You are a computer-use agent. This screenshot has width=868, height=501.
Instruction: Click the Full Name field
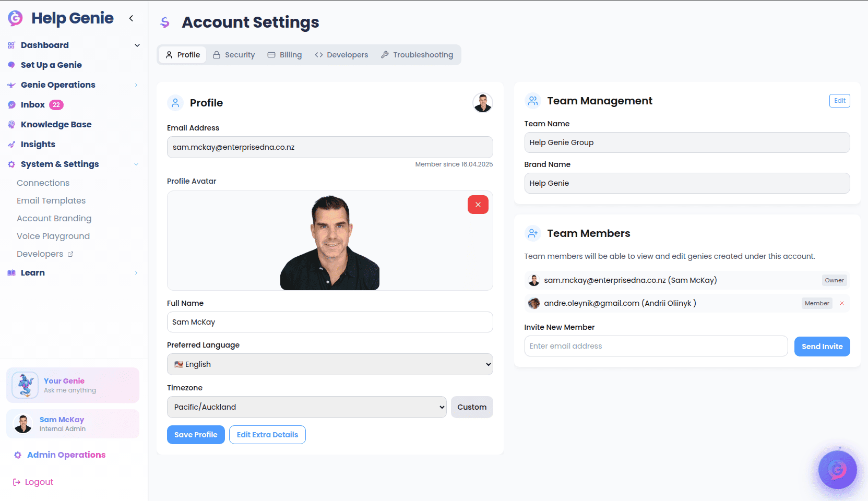(x=330, y=322)
